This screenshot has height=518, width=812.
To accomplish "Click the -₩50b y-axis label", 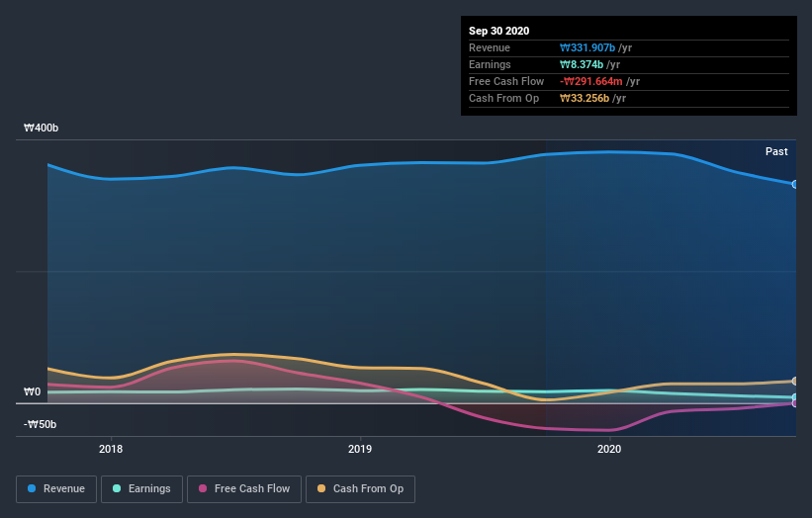I will (40, 424).
